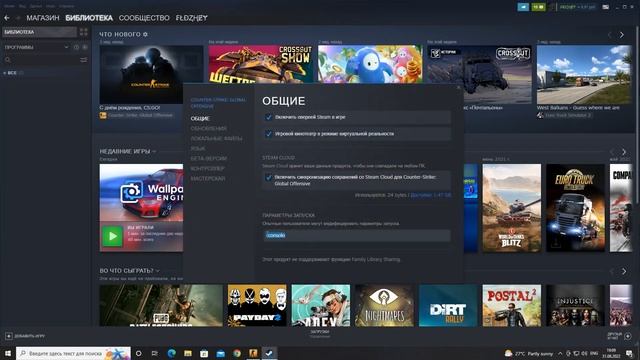Open the green notifications button

(x=538, y=7)
